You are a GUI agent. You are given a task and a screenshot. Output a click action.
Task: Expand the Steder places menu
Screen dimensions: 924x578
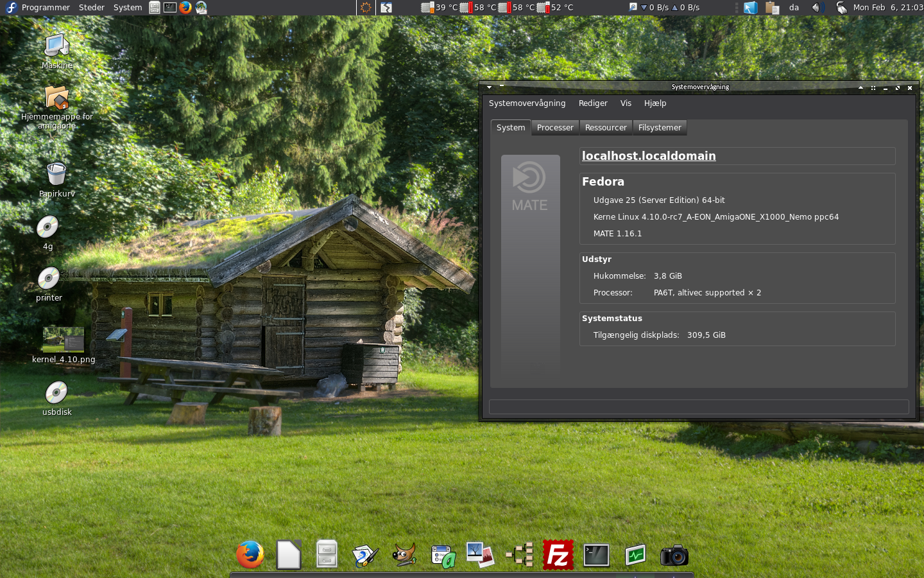92,8
